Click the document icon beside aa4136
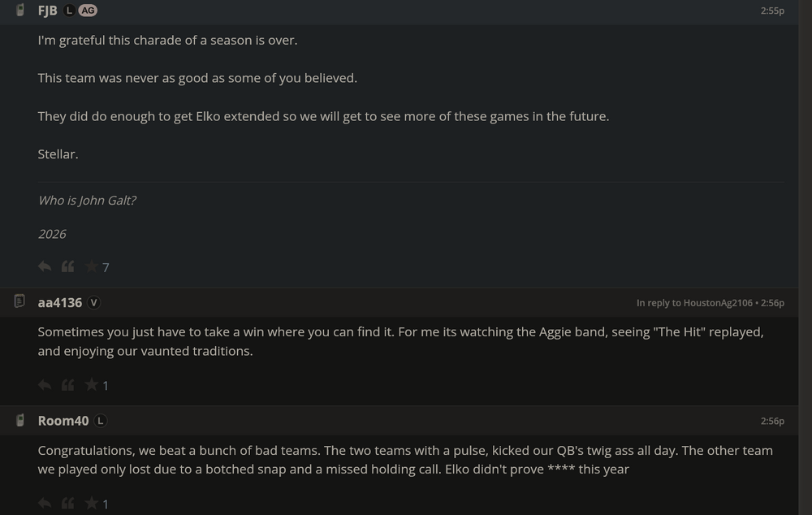Screen dimensions: 812x515 tap(20, 302)
